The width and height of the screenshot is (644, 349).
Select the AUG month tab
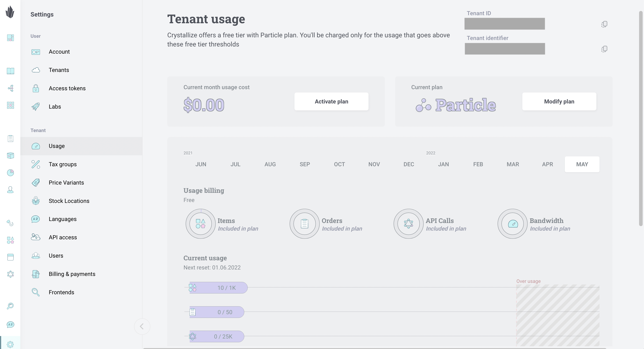click(x=270, y=164)
